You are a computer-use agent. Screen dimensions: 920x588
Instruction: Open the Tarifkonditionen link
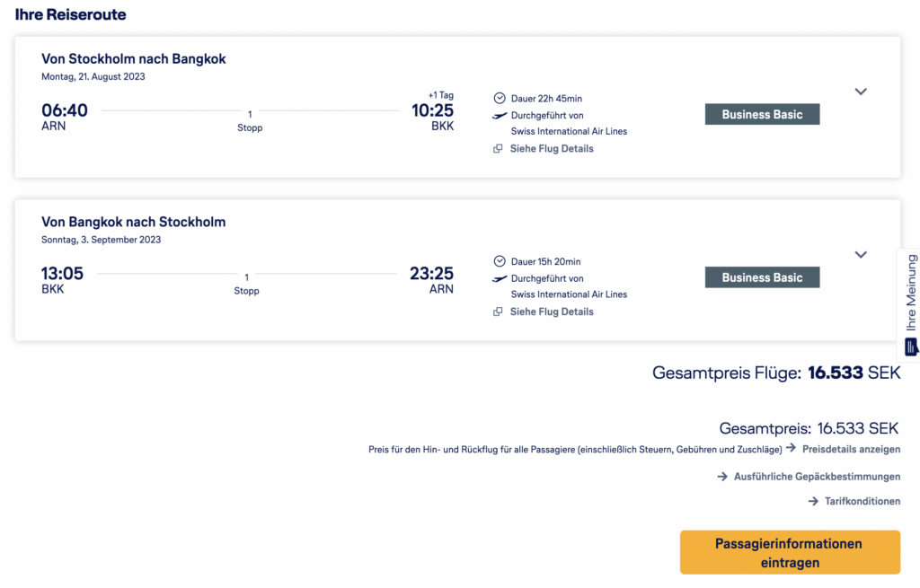click(862, 501)
